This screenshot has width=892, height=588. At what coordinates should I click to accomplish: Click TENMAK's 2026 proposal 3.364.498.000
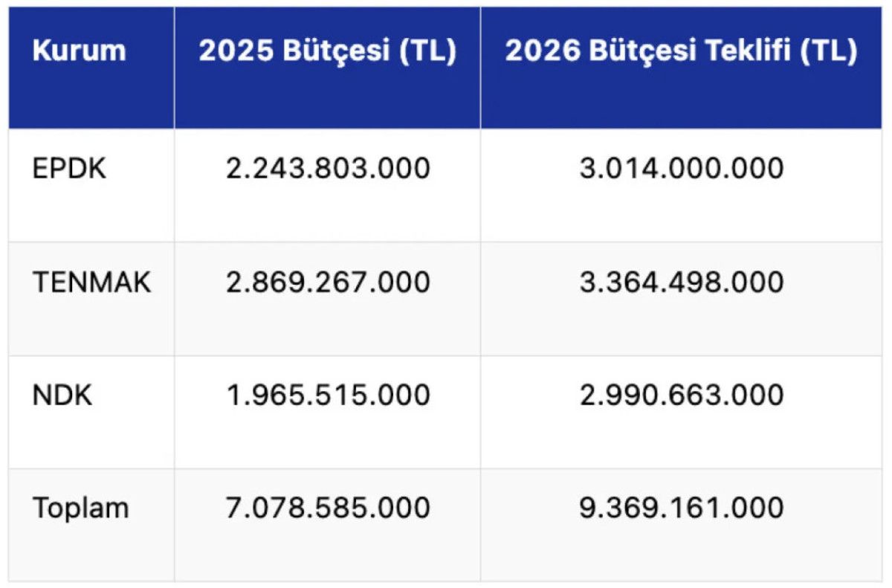pyautogui.click(x=682, y=282)
